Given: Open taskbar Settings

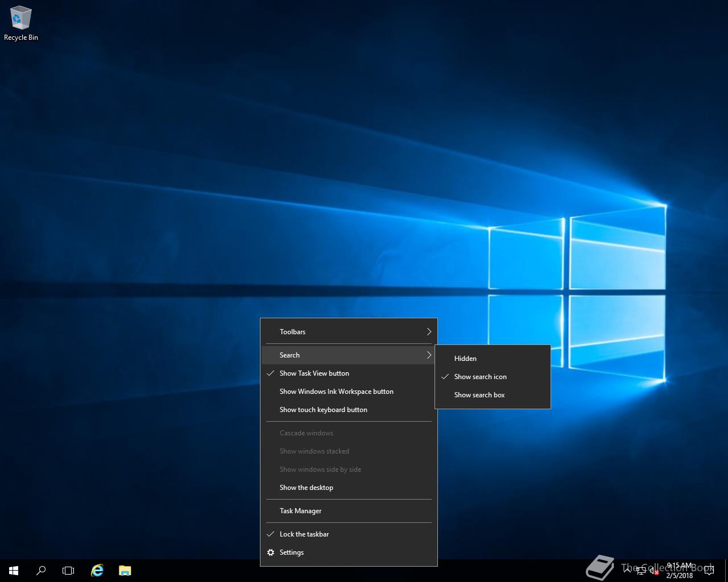Looking at the screenshot, I should pyautogui.click(x=349, y=552).
